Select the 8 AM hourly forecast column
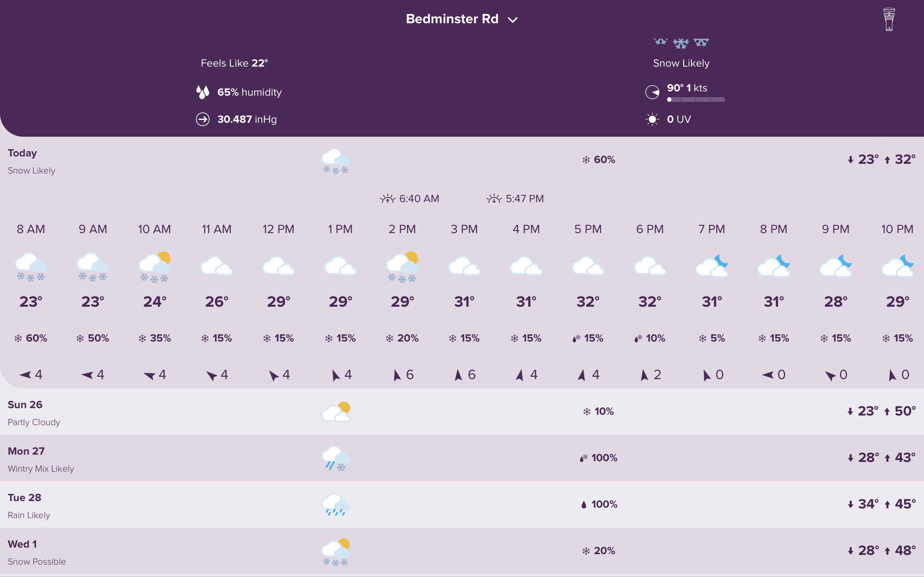The image size is (924, 577). [x=31, y=301]
